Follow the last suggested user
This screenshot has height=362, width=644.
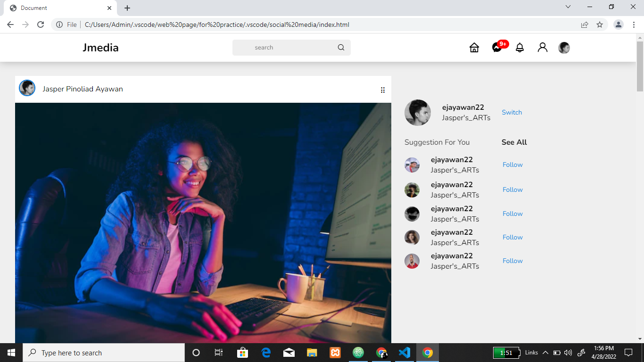[512, 261]
